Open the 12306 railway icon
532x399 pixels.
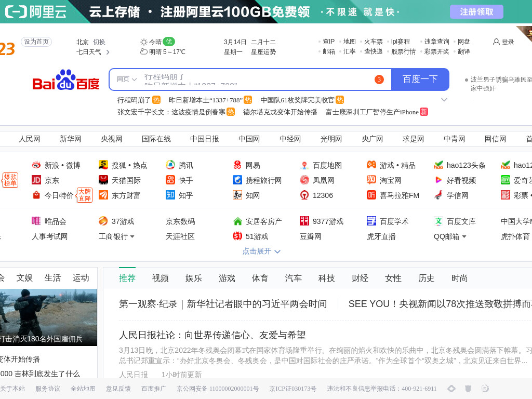point(304,195)
